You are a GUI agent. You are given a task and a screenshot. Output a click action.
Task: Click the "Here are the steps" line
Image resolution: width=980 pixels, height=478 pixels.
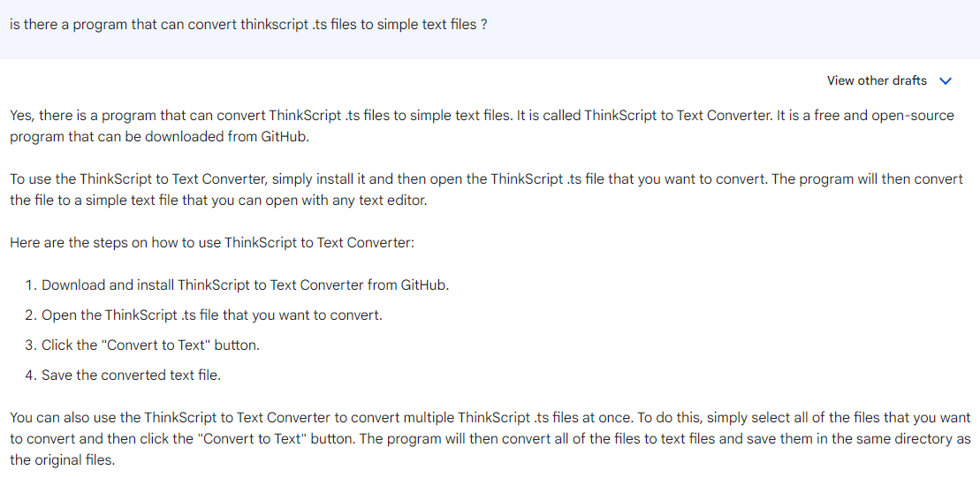(212, 243)
